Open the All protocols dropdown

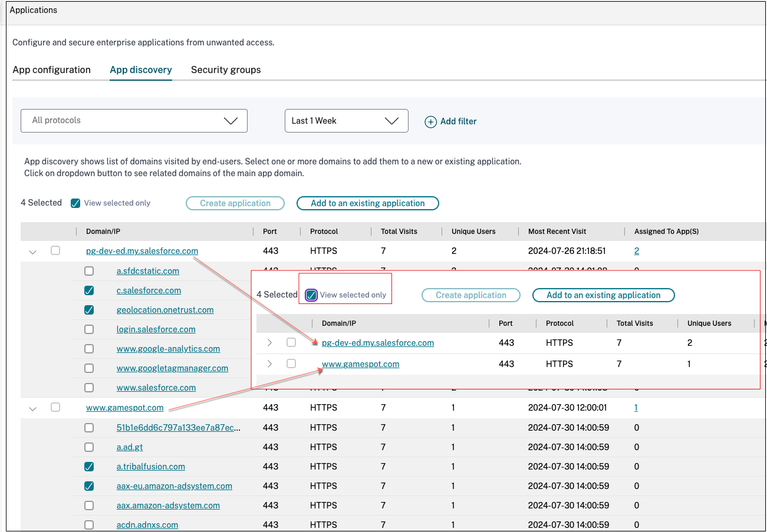(x=134, y=120)
